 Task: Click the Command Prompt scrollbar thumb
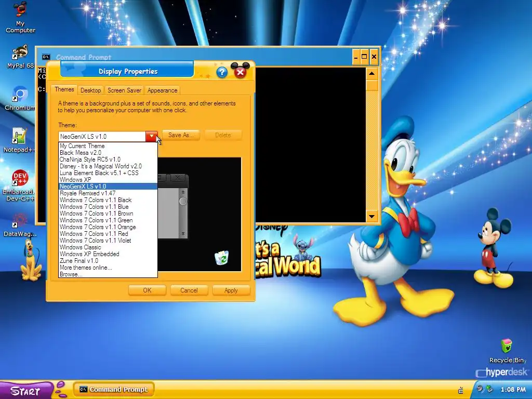tap(372, 85)
